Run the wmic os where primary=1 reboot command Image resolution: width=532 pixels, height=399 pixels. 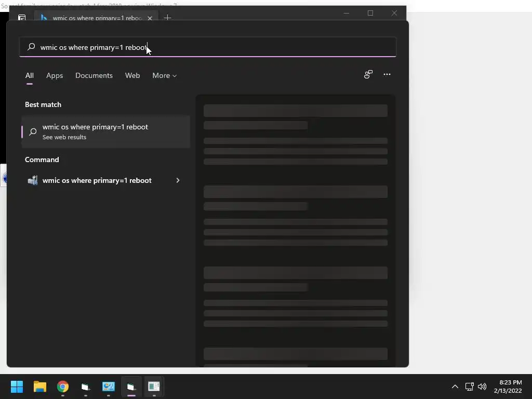click(97, 180)
